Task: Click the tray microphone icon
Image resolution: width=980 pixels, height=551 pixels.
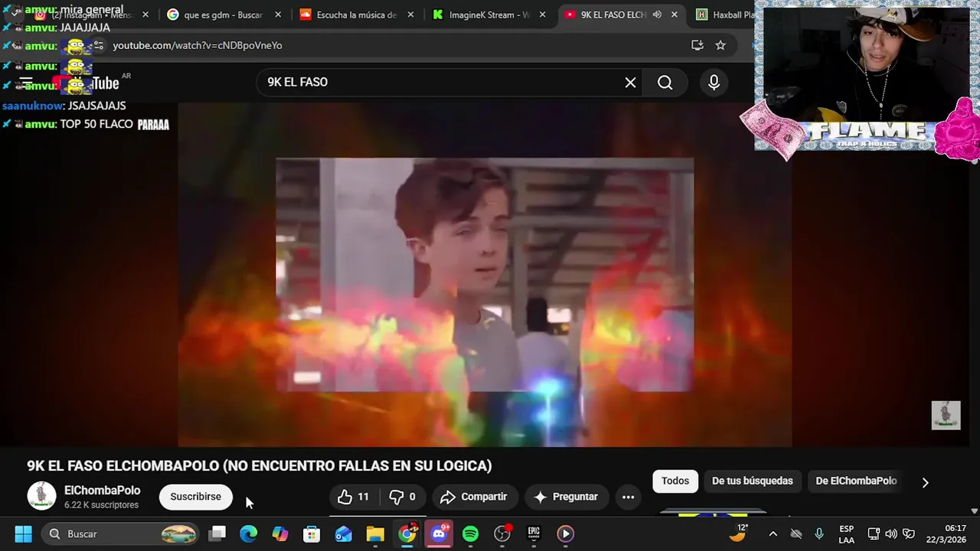Action: (819, 533)
